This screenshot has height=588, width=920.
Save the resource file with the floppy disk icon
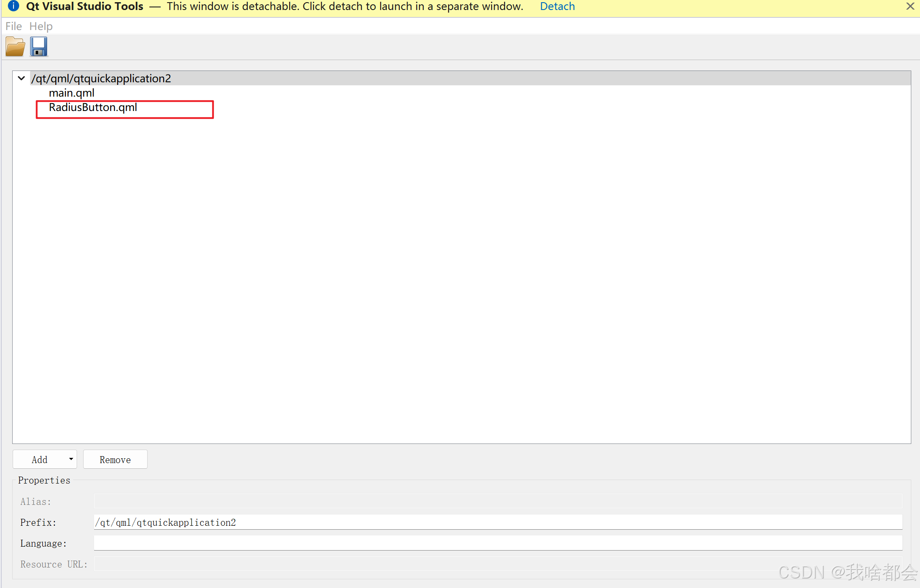coord(39,47)
